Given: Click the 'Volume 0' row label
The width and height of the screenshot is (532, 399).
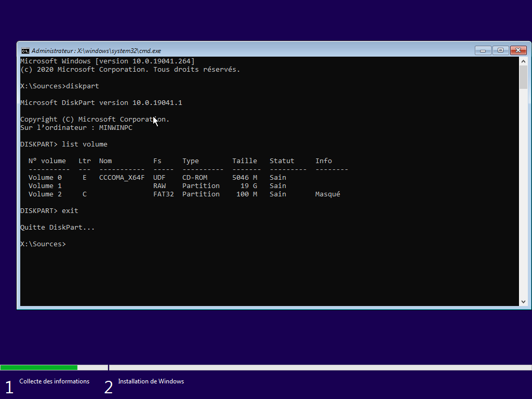Looking at the screenshot, I should [45, 178].
